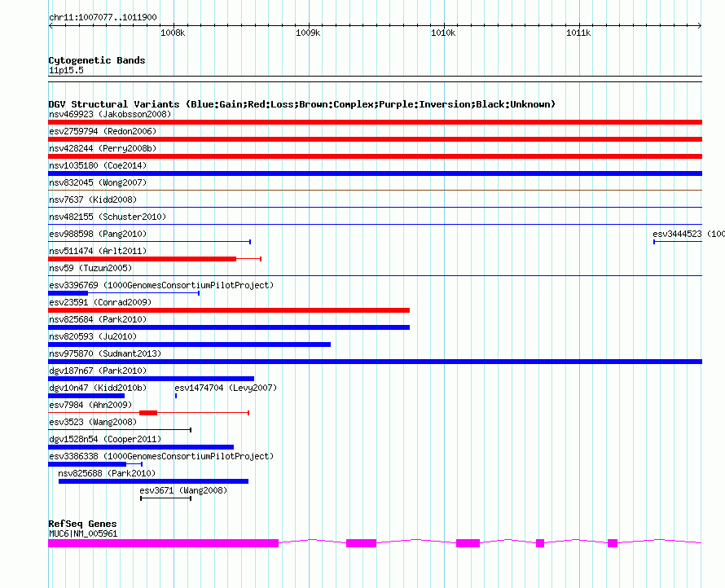Click the Cytogenetic Bands track title
Screen dimensions: 725x588
(97, 60)
